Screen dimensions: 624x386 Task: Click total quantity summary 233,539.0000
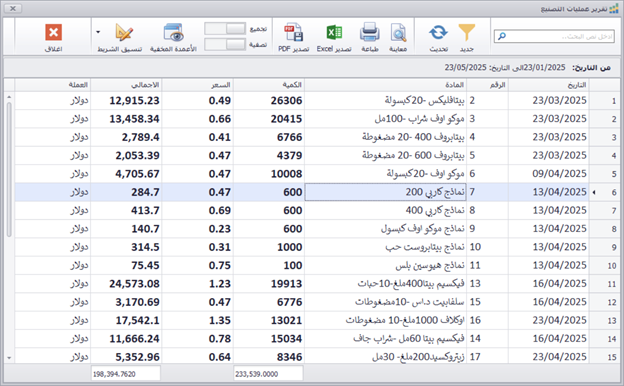(x=269, y=374)
